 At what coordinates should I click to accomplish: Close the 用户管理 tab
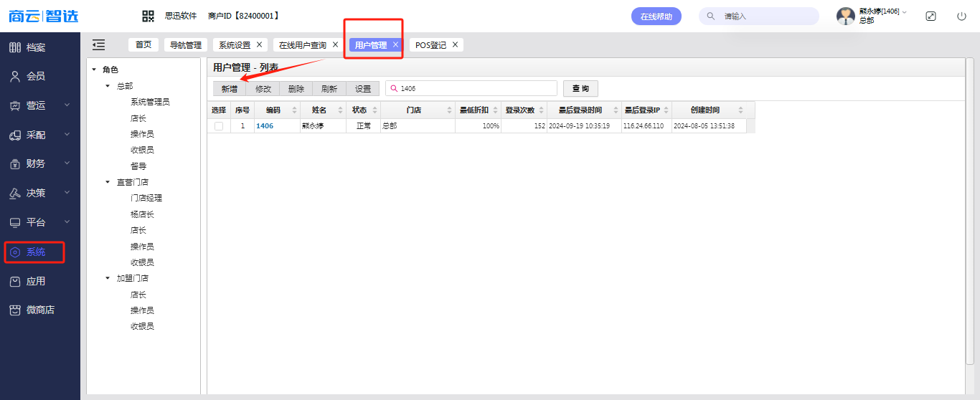pos(395,44)
